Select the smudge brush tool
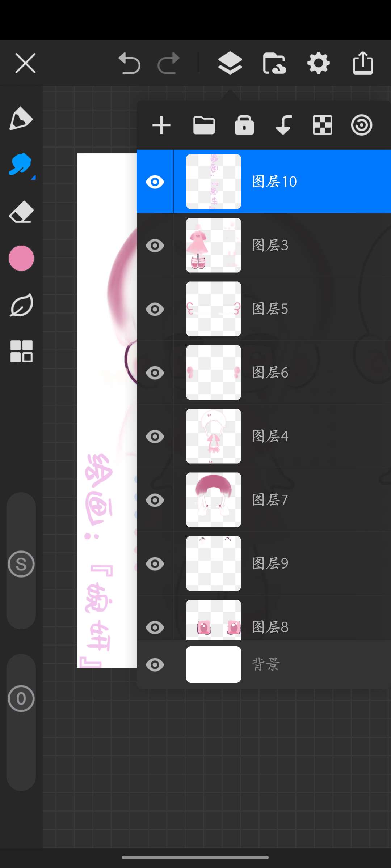 point(21,165)
